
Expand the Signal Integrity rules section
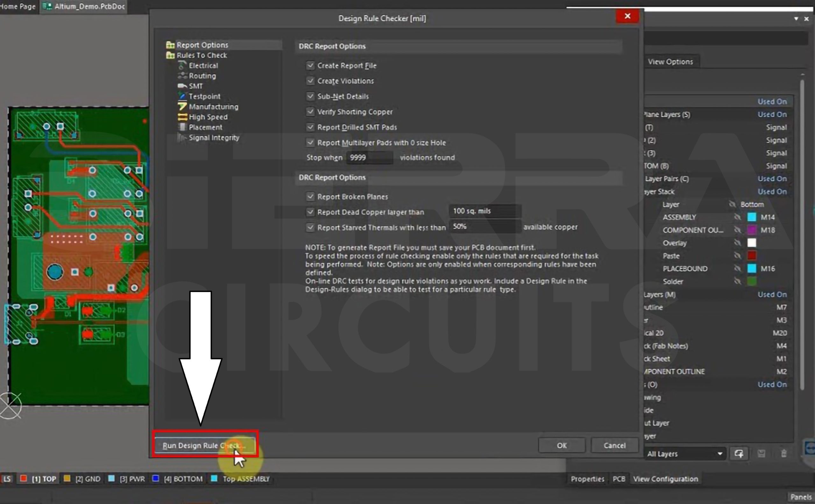click(214, 137)
